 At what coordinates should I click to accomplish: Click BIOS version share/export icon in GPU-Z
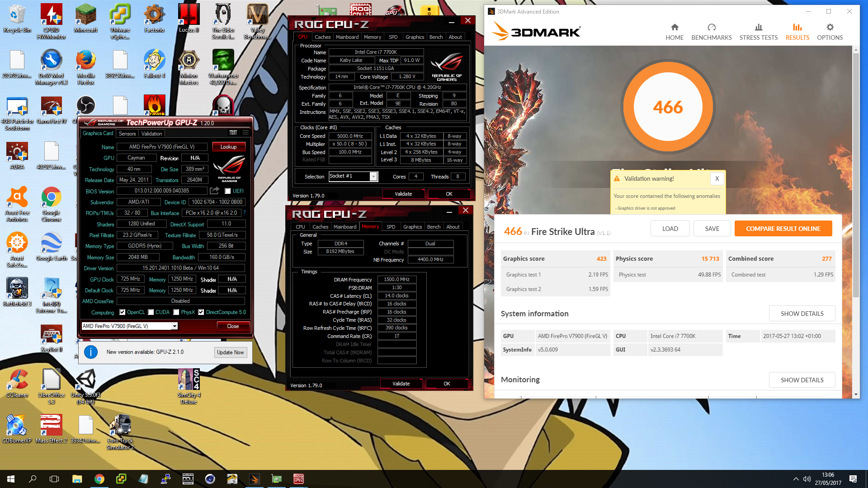tap(215, 191)
